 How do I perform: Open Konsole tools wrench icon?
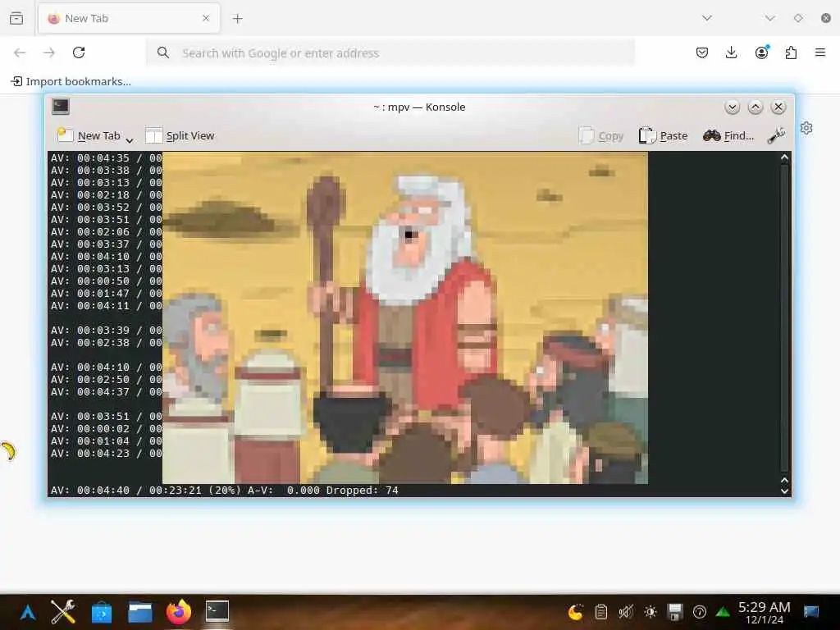(x=776, y=135)
